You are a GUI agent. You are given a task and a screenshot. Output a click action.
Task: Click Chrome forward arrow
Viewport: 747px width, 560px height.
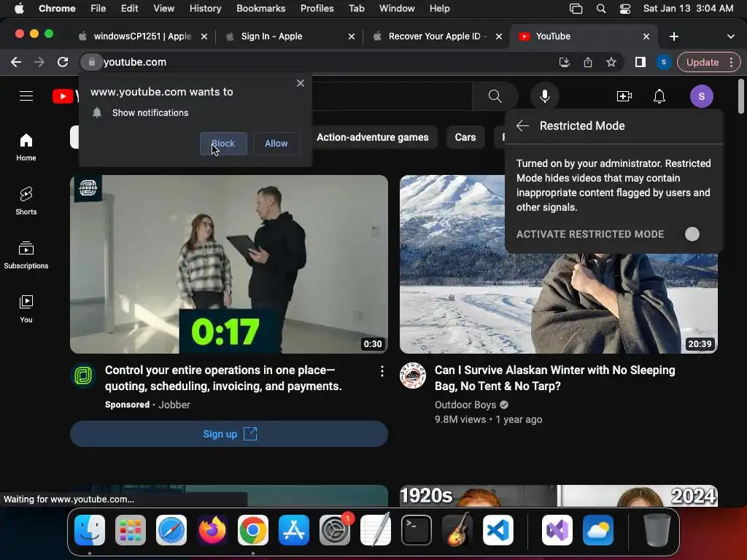39,62
